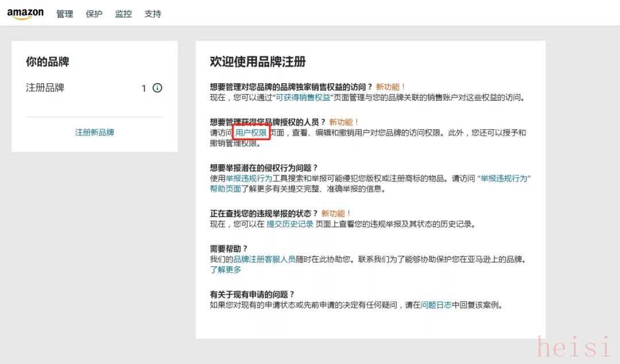Open the 保护 menu
The image size is (620, 364).
pos(94,14)
